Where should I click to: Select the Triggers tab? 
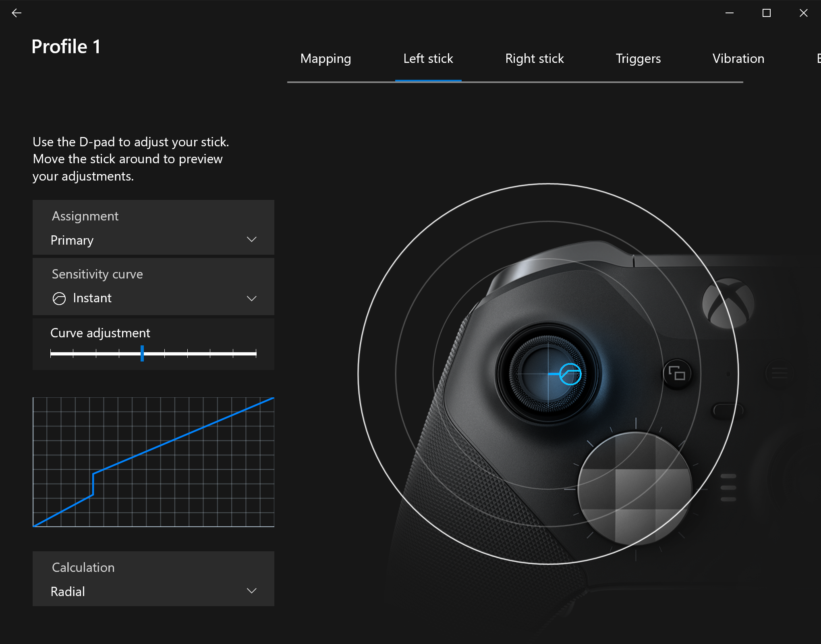pyautogui.click(x=637, y=59)
